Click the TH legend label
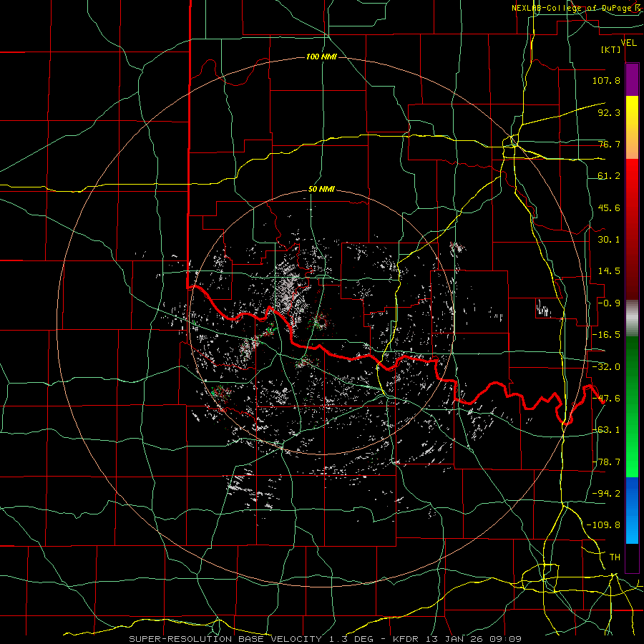Viewport: 644px width, 644px height. (615, 557)
